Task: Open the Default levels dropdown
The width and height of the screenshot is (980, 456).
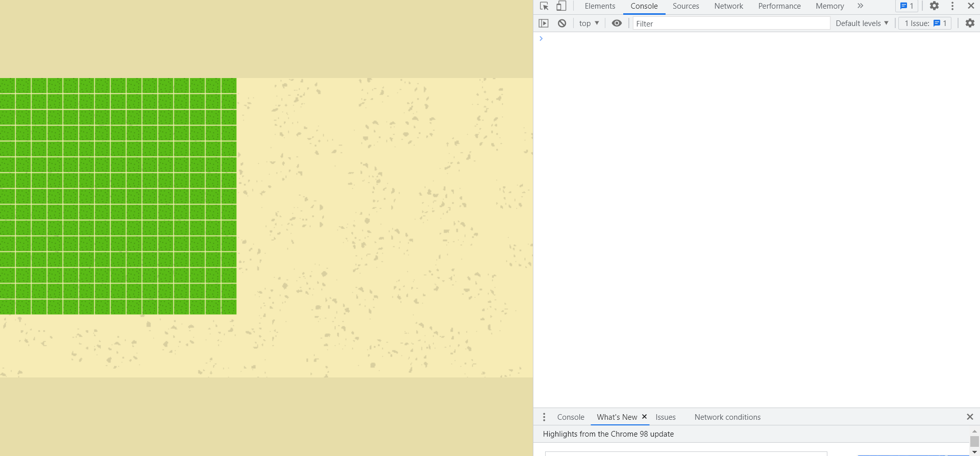Action: click(862, 23)
